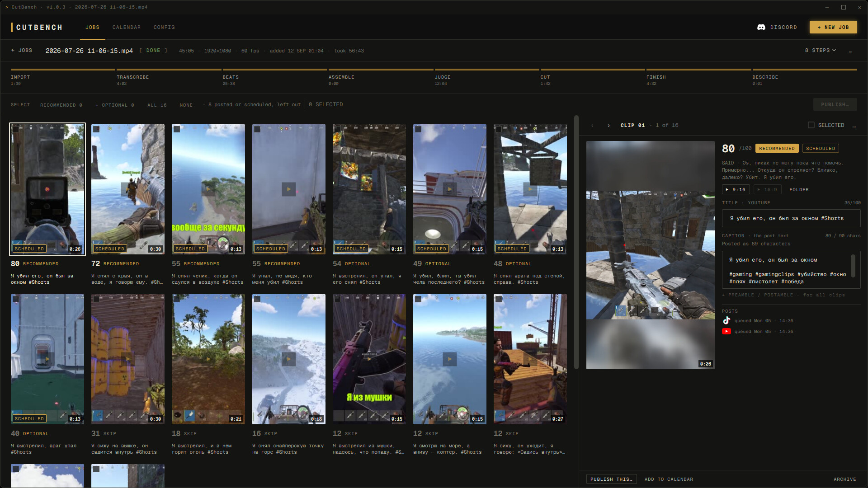
Task: Click the TRANSCRIBE step progress bar
Action: [169, 70]
